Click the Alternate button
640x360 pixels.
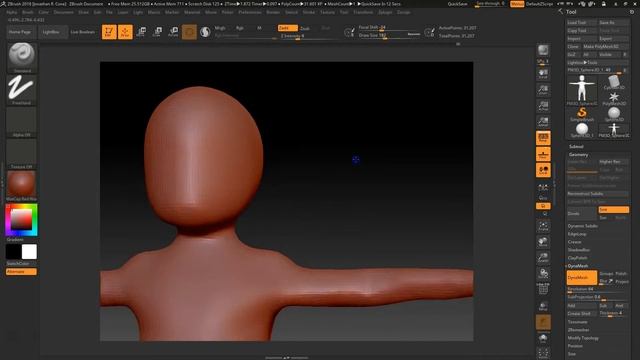click(x=21, y=272)
